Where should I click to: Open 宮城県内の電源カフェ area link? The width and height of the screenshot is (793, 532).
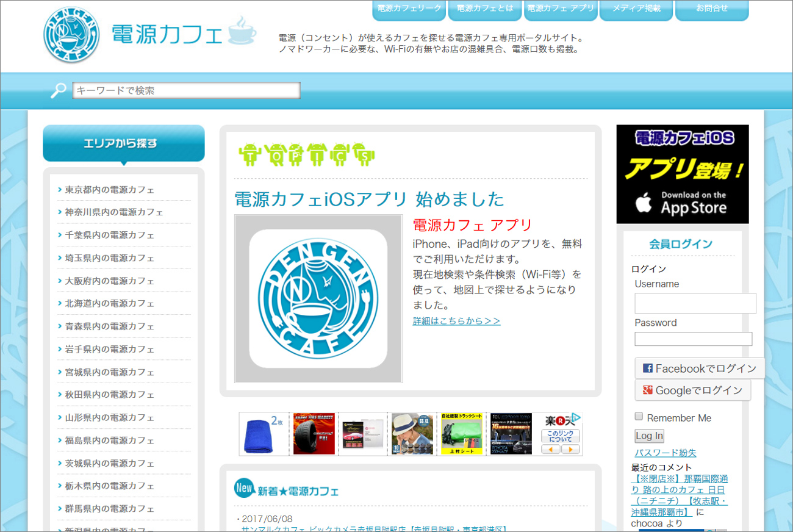coord(110,372)
